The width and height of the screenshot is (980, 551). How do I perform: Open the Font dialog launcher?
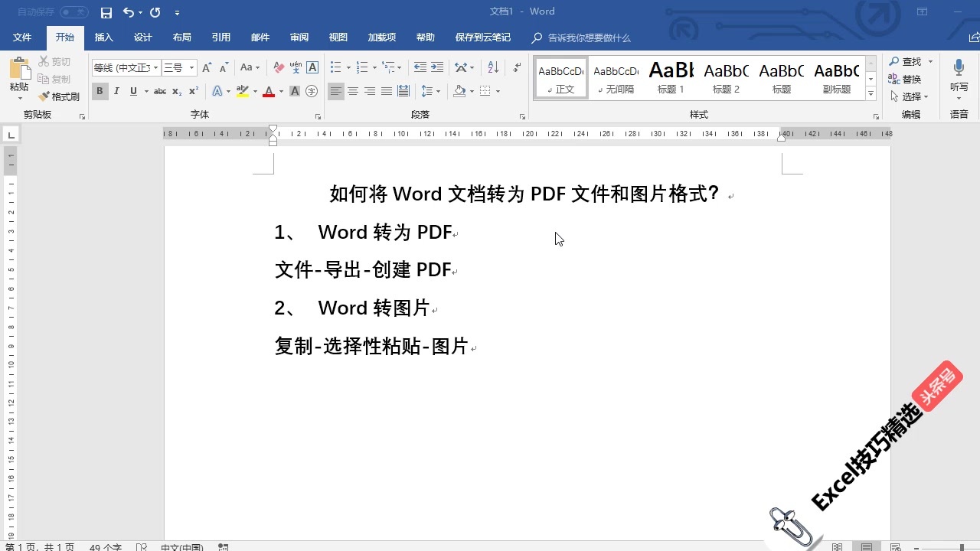(x=318, y=117)
